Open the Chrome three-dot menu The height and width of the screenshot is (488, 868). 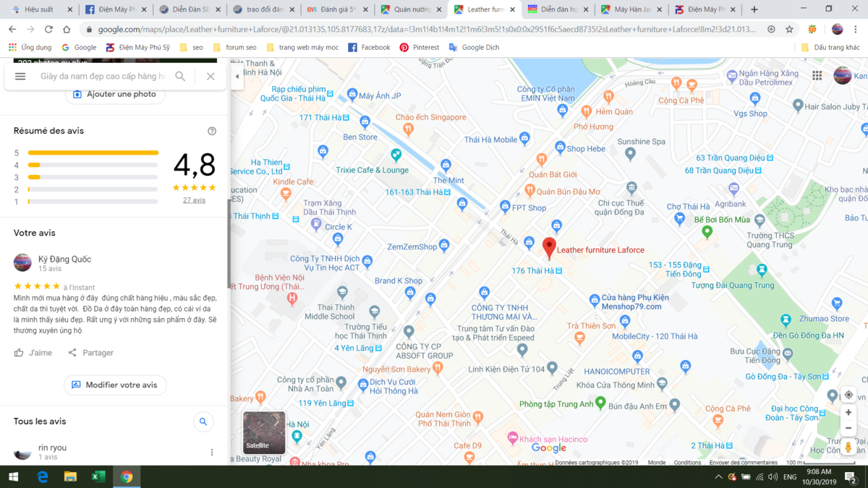[857, 29]
